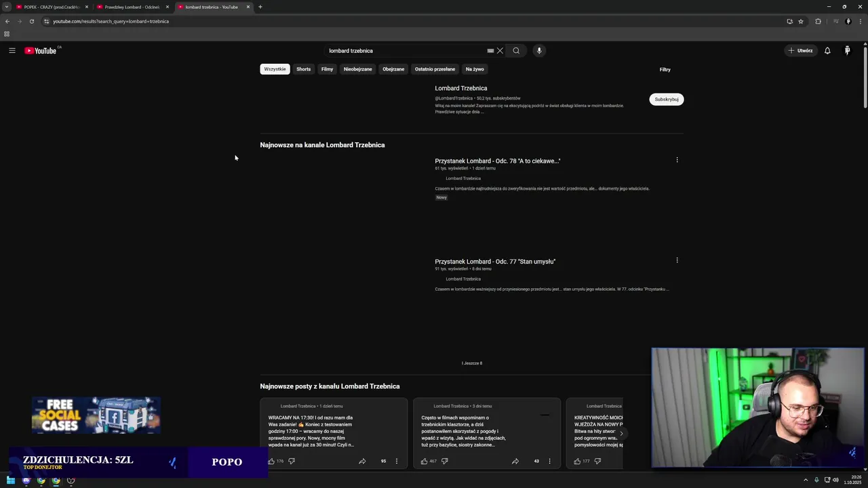Viewport: 868px width, 488px height.
Task: Like the 'WRACAMY NA 17:30' post
Action: [272, 461]
